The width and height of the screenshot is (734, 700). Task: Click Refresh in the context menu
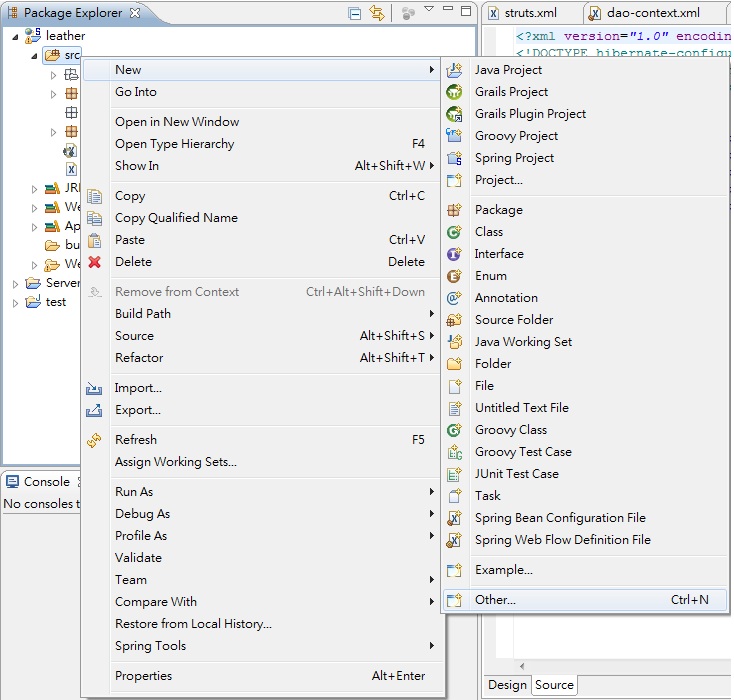(x=135, y=440)
